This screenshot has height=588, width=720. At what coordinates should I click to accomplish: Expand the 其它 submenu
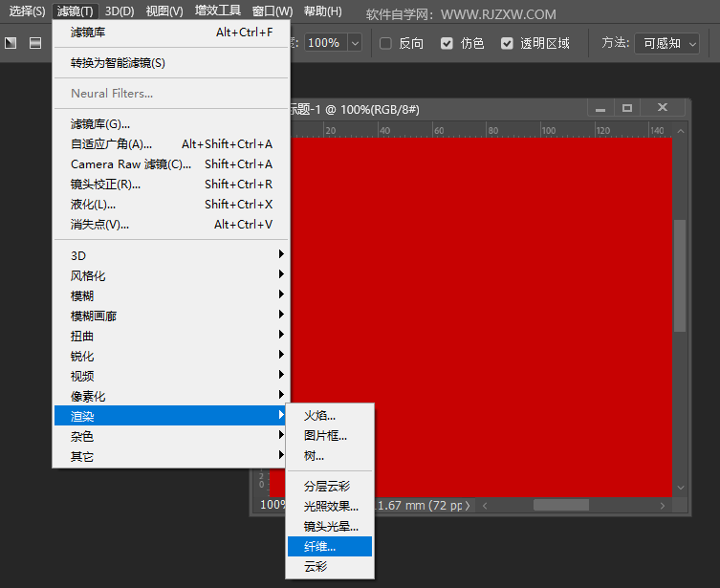point(171,456)
